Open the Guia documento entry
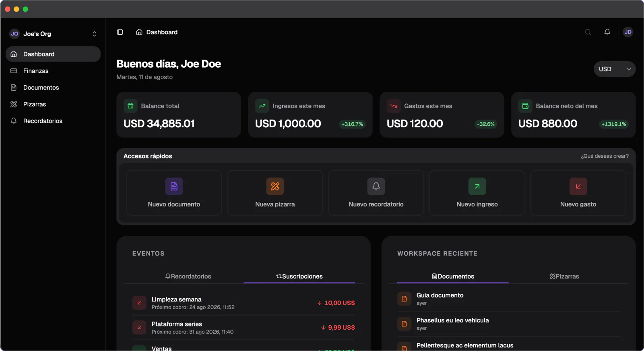Viewport: 644px width, 351px height. [x=509, y=299]
